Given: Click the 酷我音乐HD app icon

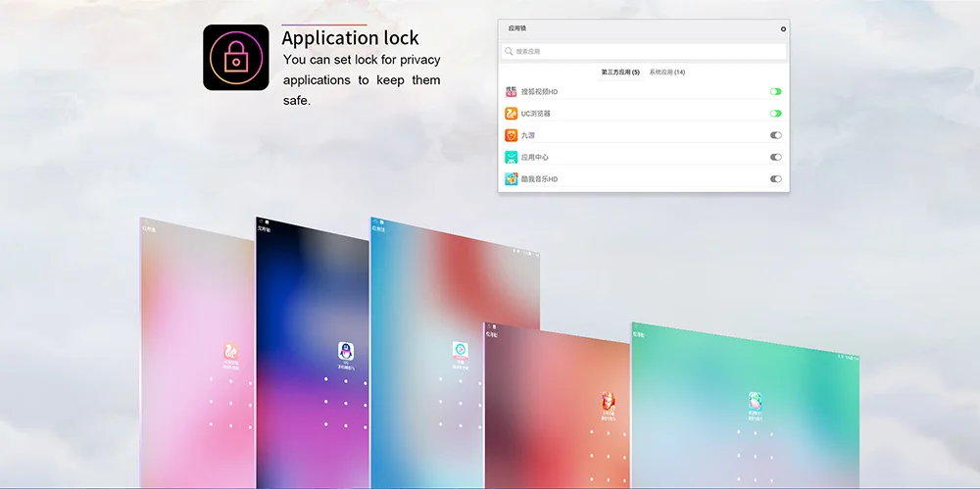Looking at the screenshot, I should 512,178.
